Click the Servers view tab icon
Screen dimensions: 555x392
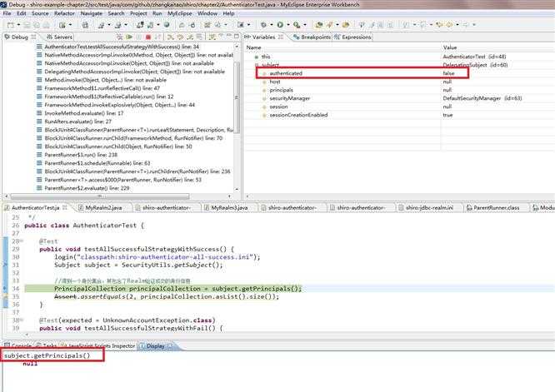pyautogui.click(x=48, y=37)
